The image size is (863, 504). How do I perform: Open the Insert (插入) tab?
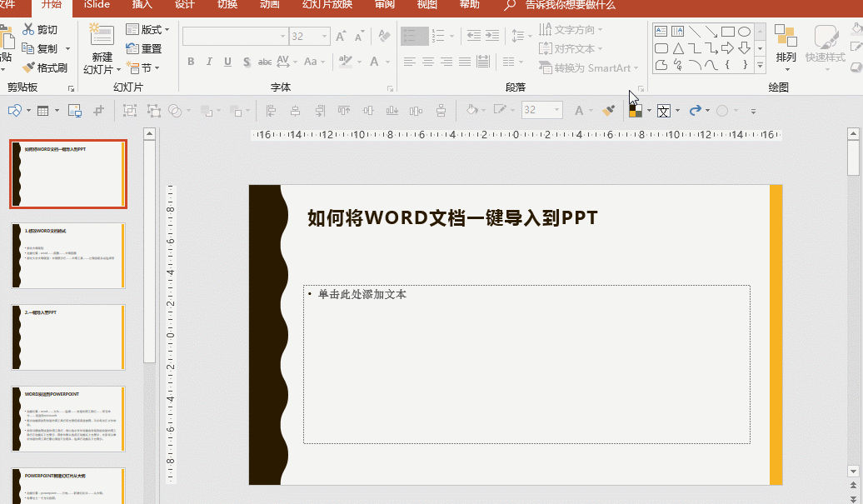pyautogui.click(x=142, y=5)
